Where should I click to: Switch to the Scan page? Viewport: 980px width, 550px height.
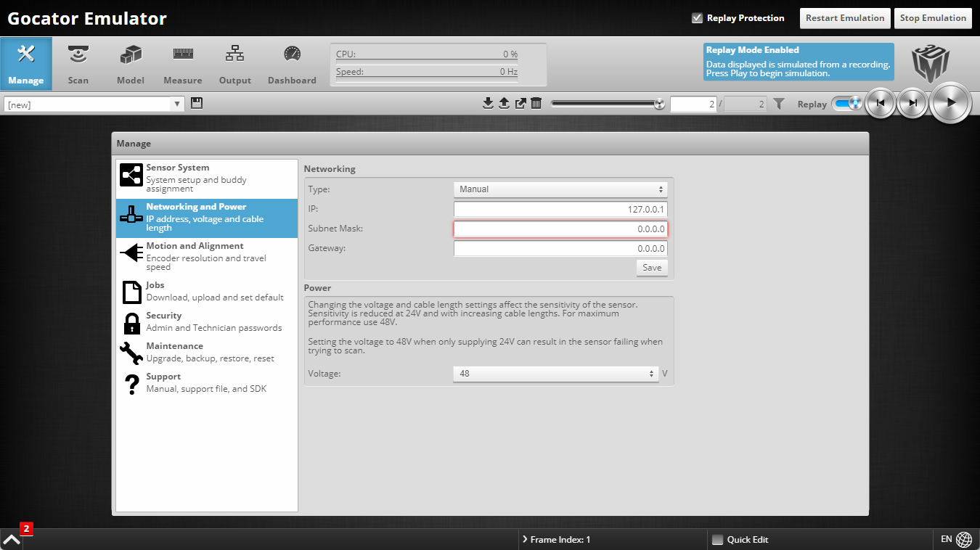pyautogui.click(x=78, y=64)
